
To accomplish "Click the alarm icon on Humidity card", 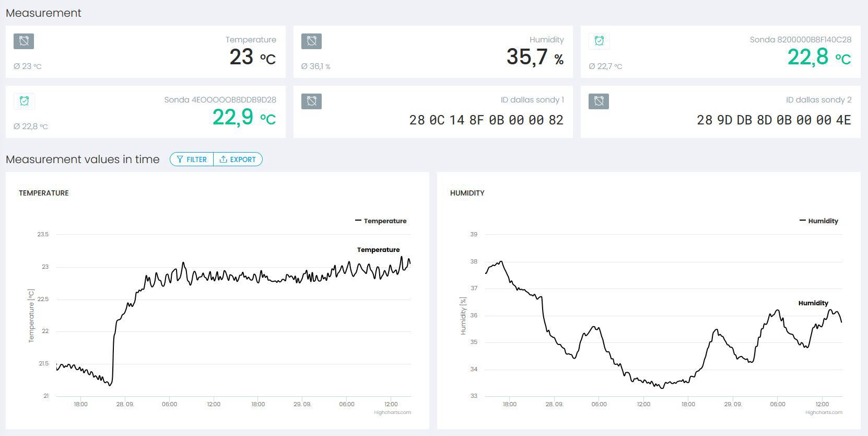I will pyautogui.click(x=311, y=41).
